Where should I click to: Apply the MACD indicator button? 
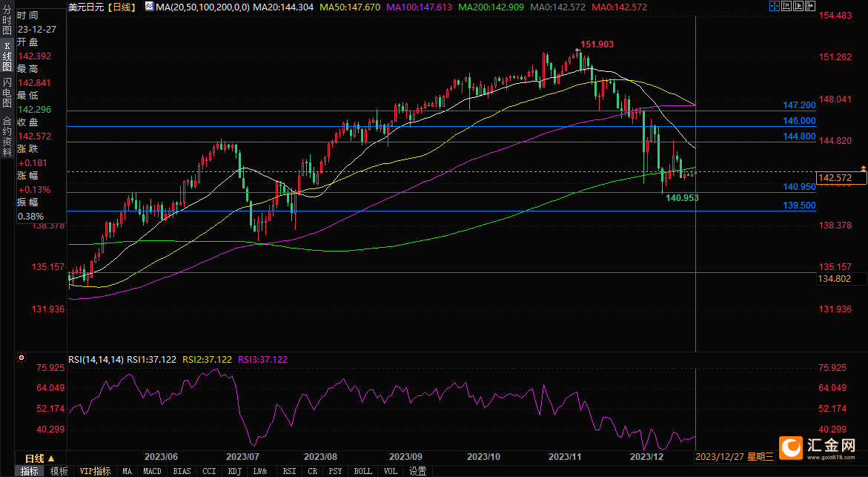click(152, 472)
